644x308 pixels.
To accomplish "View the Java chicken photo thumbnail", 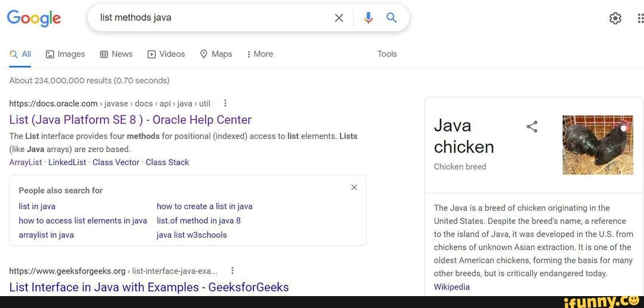I will click(597, 145).
